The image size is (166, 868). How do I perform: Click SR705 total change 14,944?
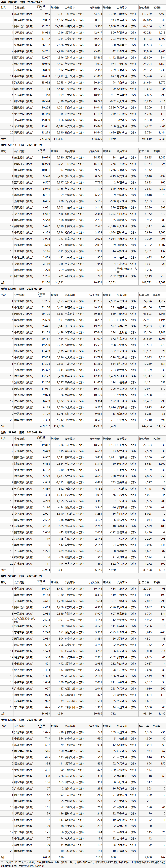click(x=59, y=713)
